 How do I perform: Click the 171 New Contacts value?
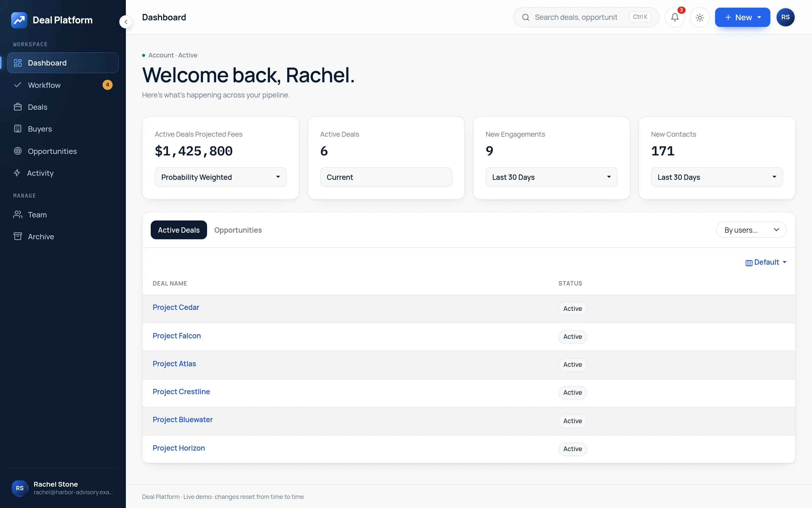pyautogui.click(x=663, y=151)
